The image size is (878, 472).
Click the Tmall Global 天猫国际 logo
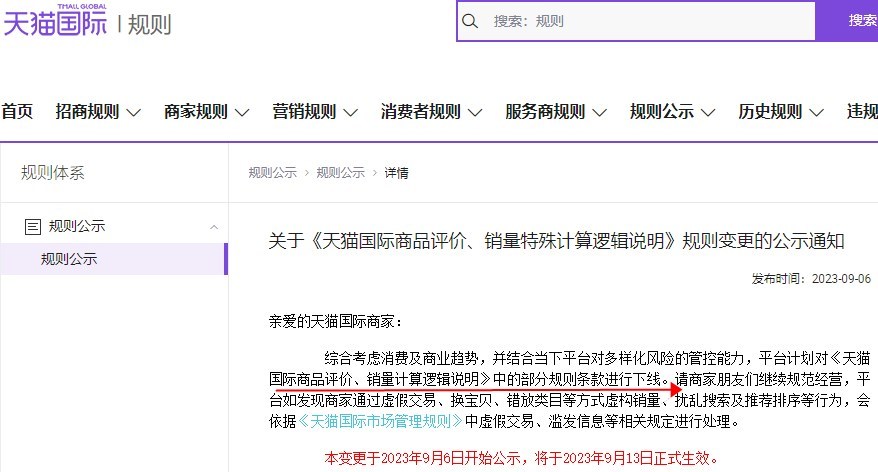[55, 21]
